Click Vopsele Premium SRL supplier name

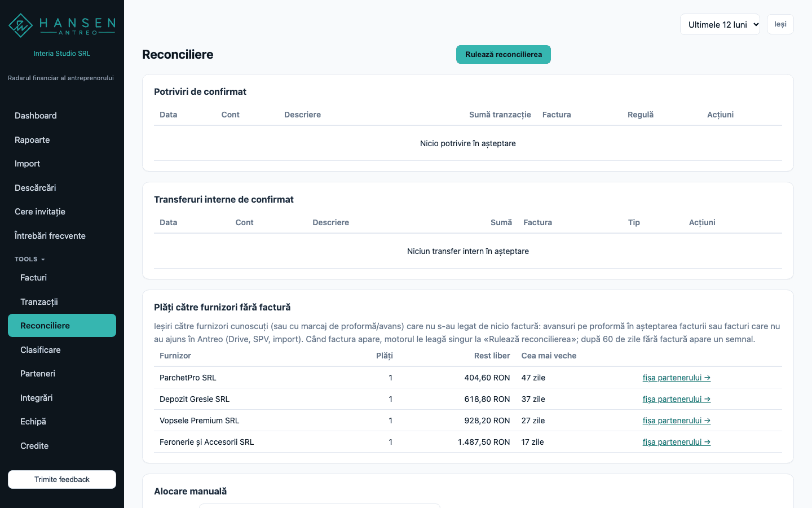pyautogui.click(x=200, y=421)
